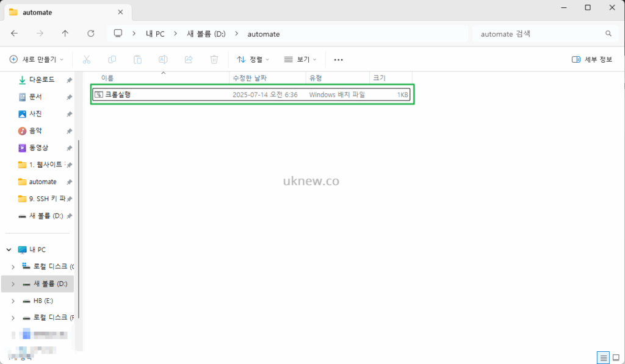625x364 pixels.
Task: Toggle the 세부 정보 details pane
Action: 591,59
